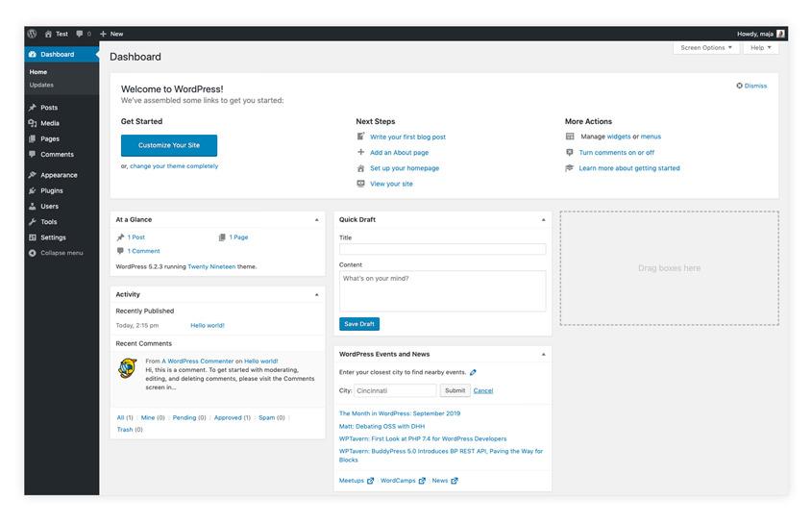Click the Appearance brush icon in sidebar

coord(32,175)
